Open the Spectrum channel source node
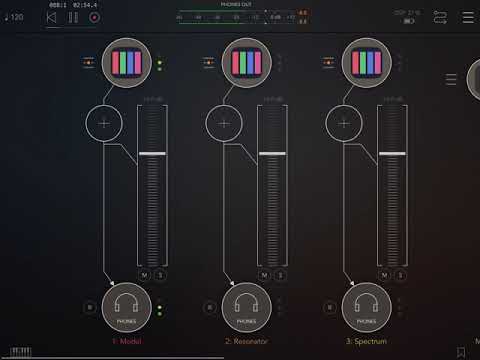 (367, 63)
